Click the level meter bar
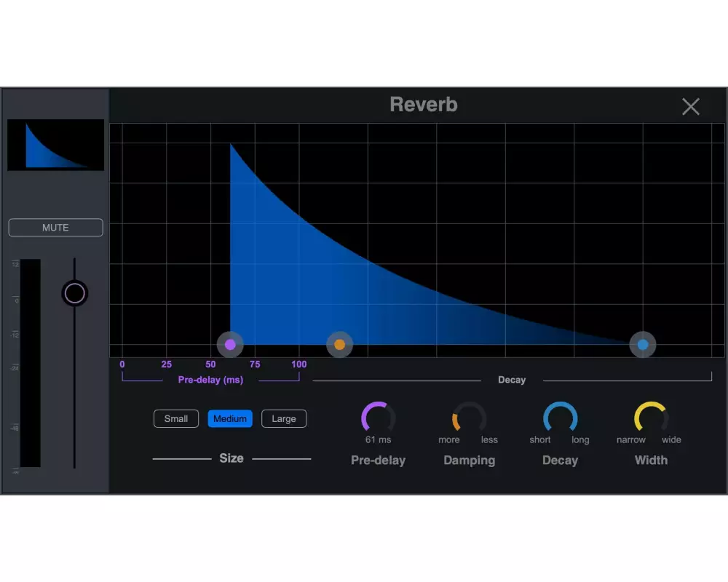Screen dimensions: 728x582 click(31, 362)
